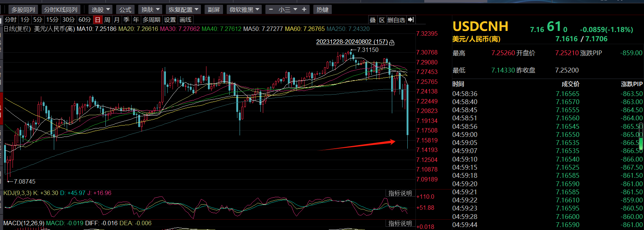Select the 5分 period tab

(38, 20)
